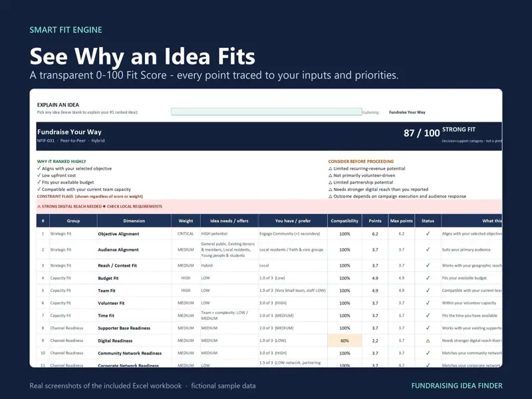Select the Objective Alignment dimension cell
Viewport: 532px width, 399px height.
coord(134,234)
